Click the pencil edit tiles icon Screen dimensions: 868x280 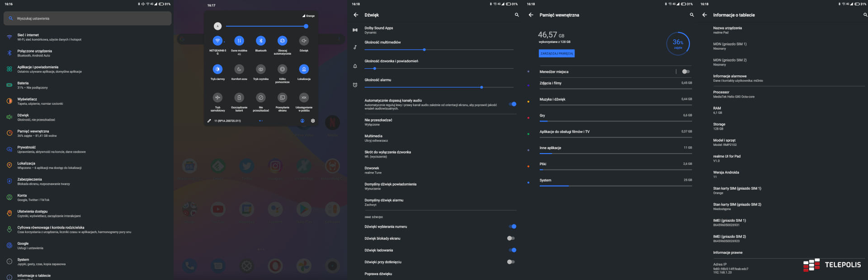point(209,121)
